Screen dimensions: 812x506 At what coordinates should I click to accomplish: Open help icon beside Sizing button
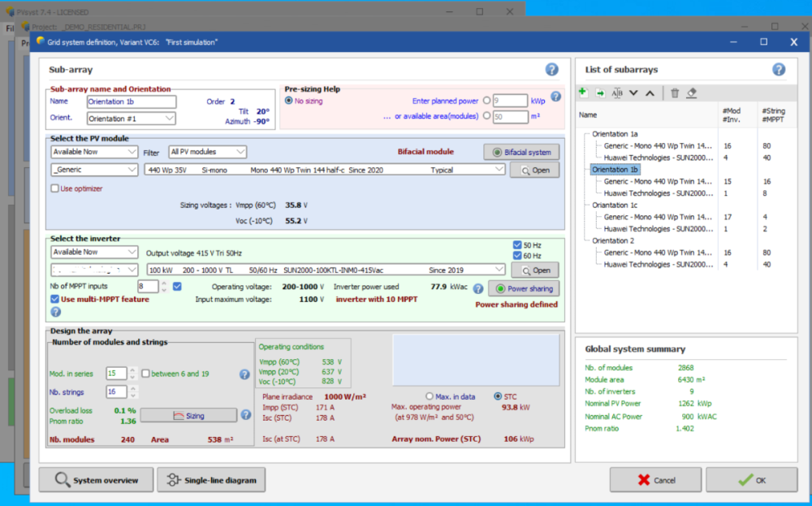pos(245,415)
